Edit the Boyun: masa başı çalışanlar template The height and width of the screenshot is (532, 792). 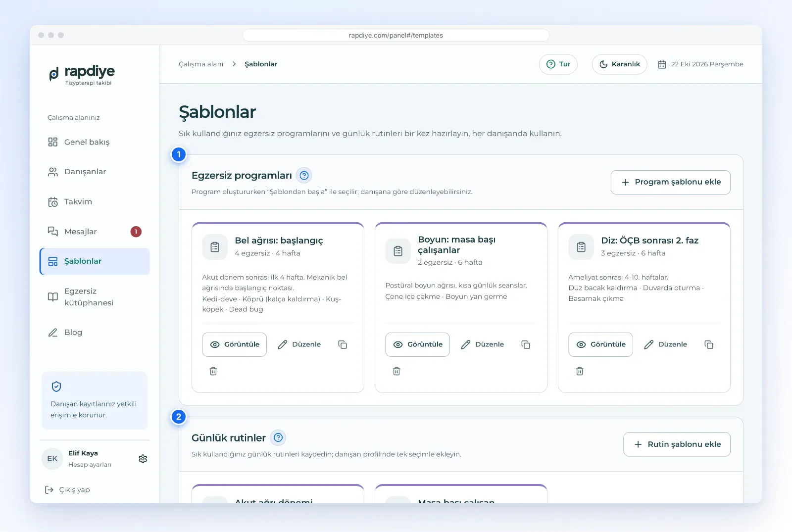(483, 344)
